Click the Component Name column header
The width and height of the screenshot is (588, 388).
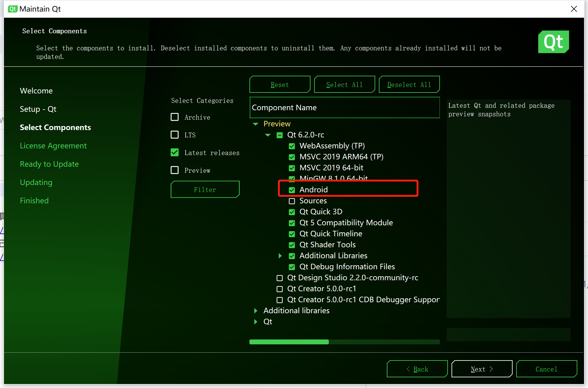345,107
